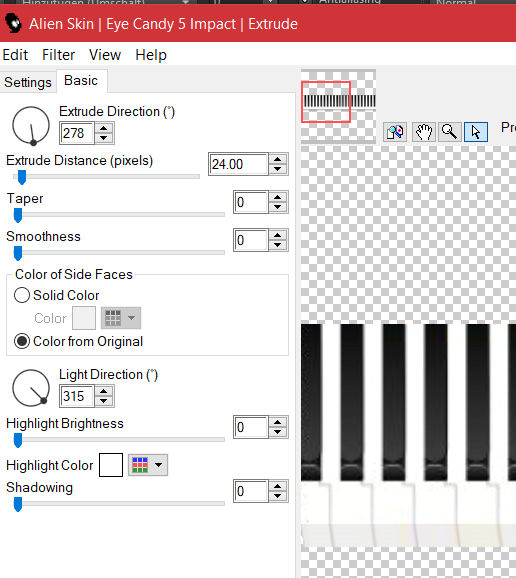Click the Light Direction dial
516x578 pixels.
pyautogui.click(x=31, y=388)
